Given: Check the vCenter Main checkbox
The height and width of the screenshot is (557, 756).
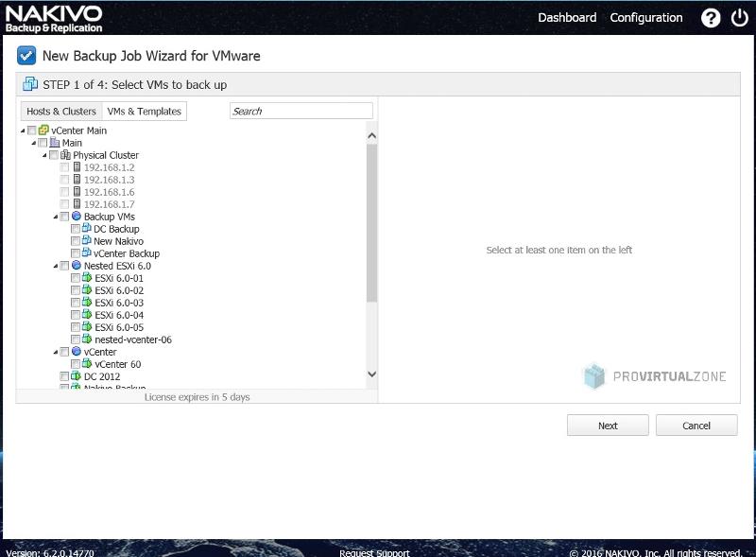Looking at the screenshot, I should point(32,131).
